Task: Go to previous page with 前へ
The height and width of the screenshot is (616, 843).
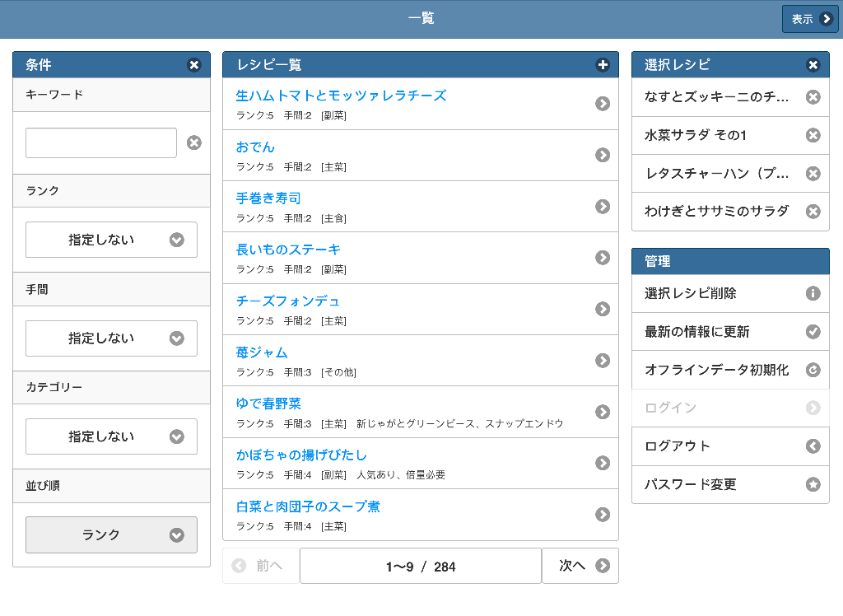Action: click(261, 566)
